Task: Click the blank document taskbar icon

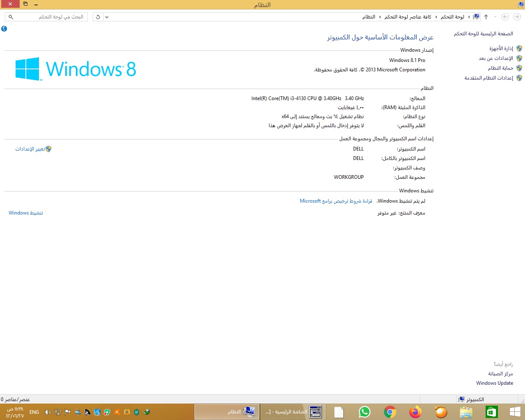Action: pyautogui.click(x=339, y=412)
